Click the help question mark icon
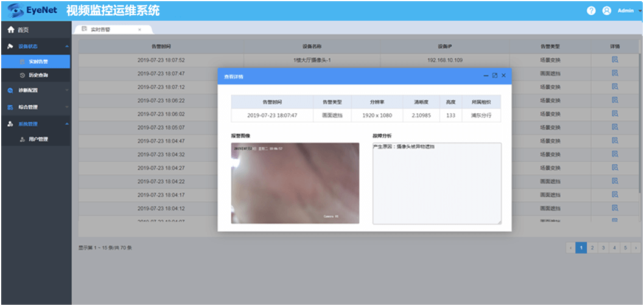 tap(591, 11)
